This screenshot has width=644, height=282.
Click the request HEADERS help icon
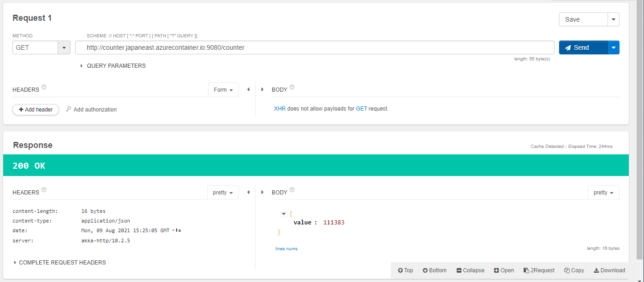click(x=44, y=87)
